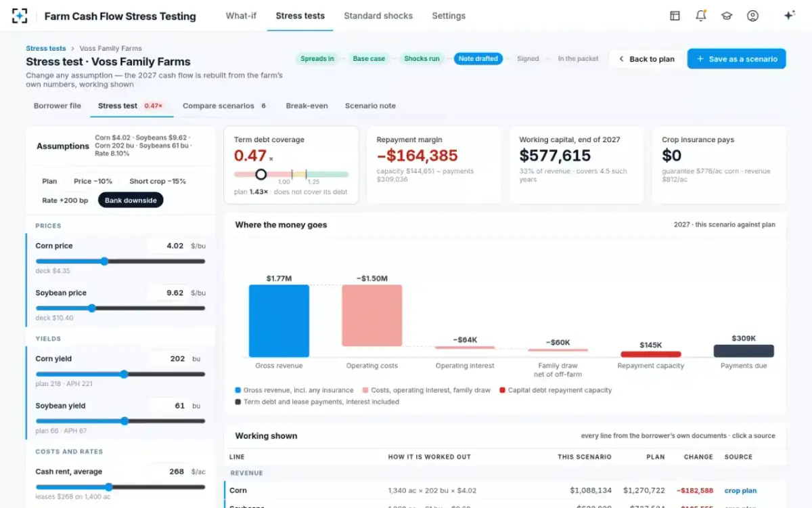Open the Borrower file tab
The image size is (812, 508).
(58, 106)
